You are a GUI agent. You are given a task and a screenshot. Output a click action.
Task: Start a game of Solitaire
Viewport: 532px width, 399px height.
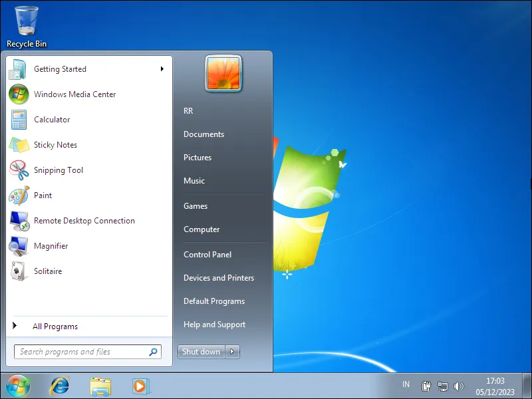tap(47, 271)
